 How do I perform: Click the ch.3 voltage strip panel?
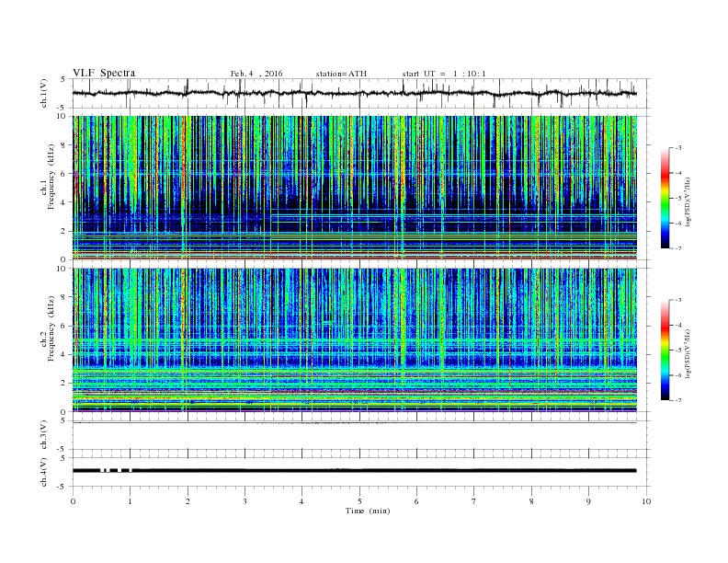(x=361, y=435)
